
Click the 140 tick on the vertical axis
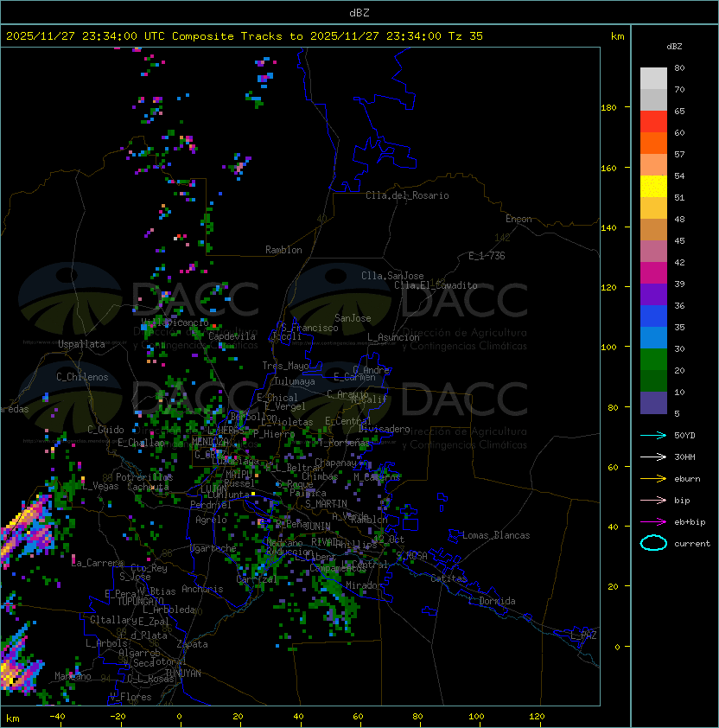(608, 228)
